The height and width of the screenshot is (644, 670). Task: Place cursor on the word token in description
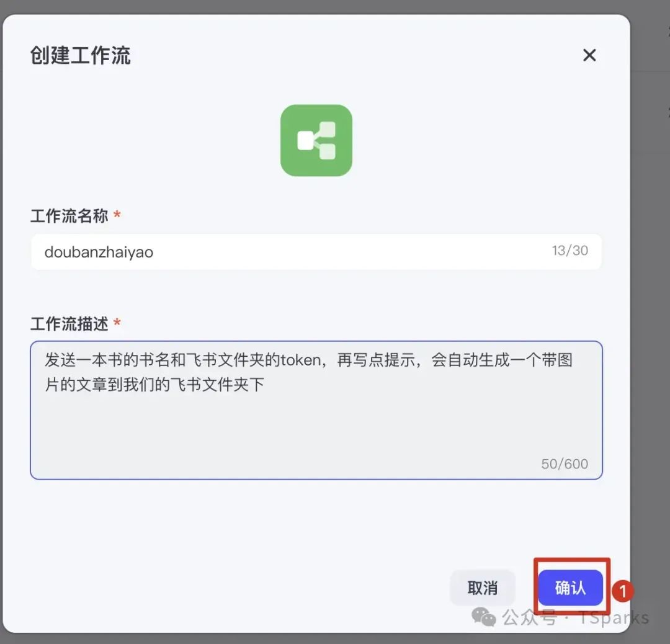tap(301, 360)
